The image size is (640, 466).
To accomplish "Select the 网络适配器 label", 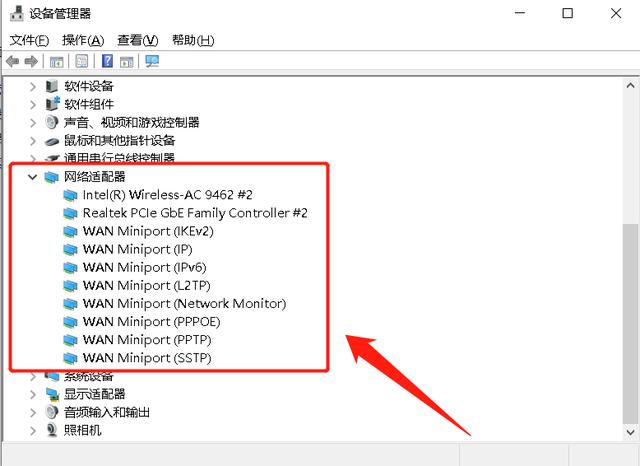I will [94, 177].
